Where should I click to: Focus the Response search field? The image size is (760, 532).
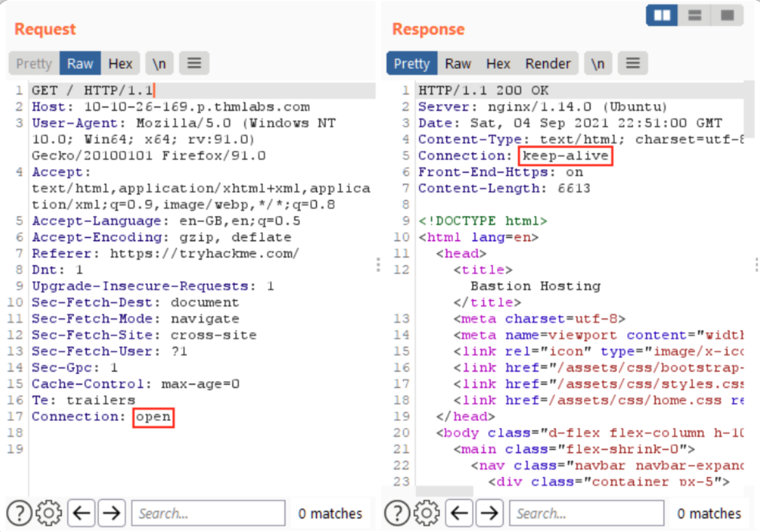587,513
